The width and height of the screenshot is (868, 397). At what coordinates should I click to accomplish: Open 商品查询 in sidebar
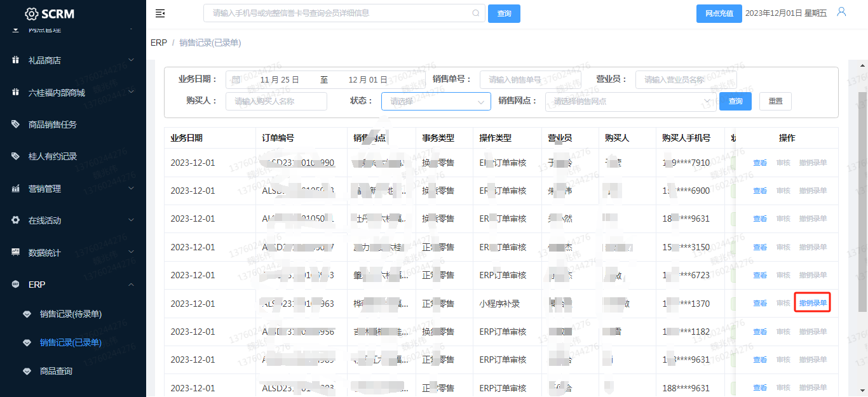56,371
